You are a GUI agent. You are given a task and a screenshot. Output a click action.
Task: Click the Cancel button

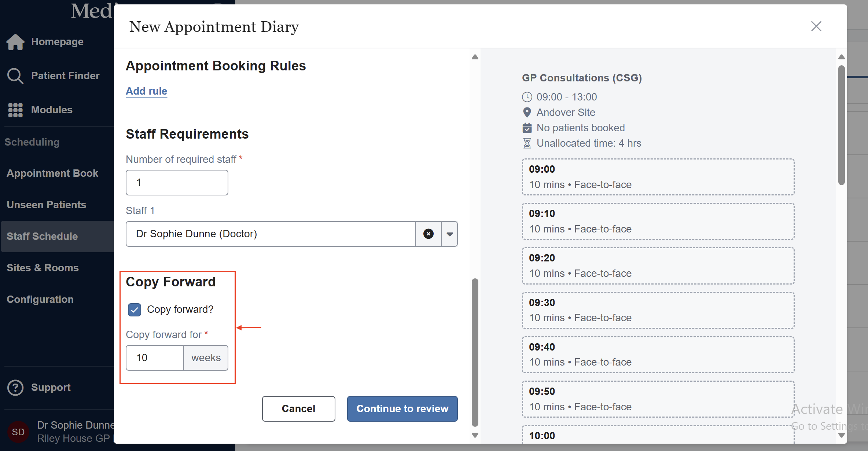point(298,408)
